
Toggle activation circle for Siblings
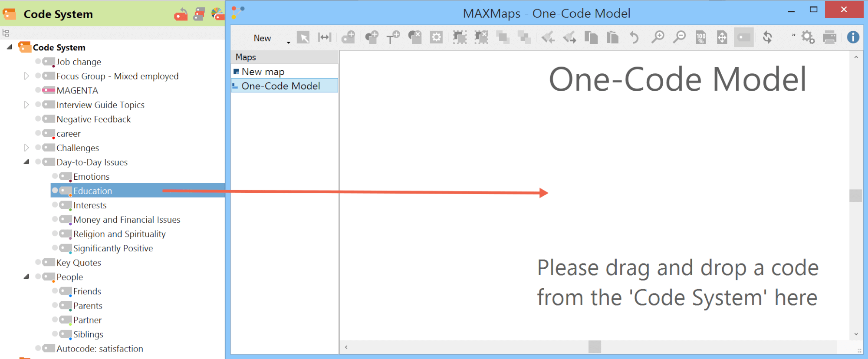(55, 333)
